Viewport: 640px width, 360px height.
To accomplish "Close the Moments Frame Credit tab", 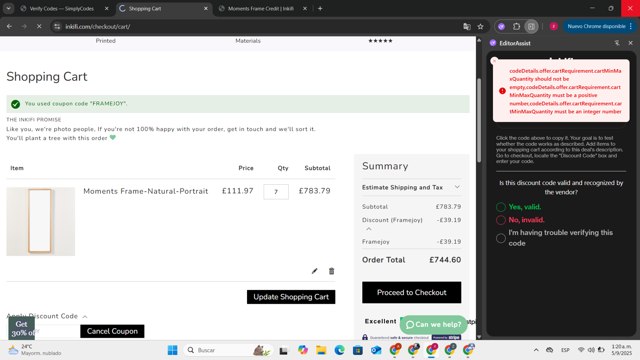I will click(x=305, y=8).
